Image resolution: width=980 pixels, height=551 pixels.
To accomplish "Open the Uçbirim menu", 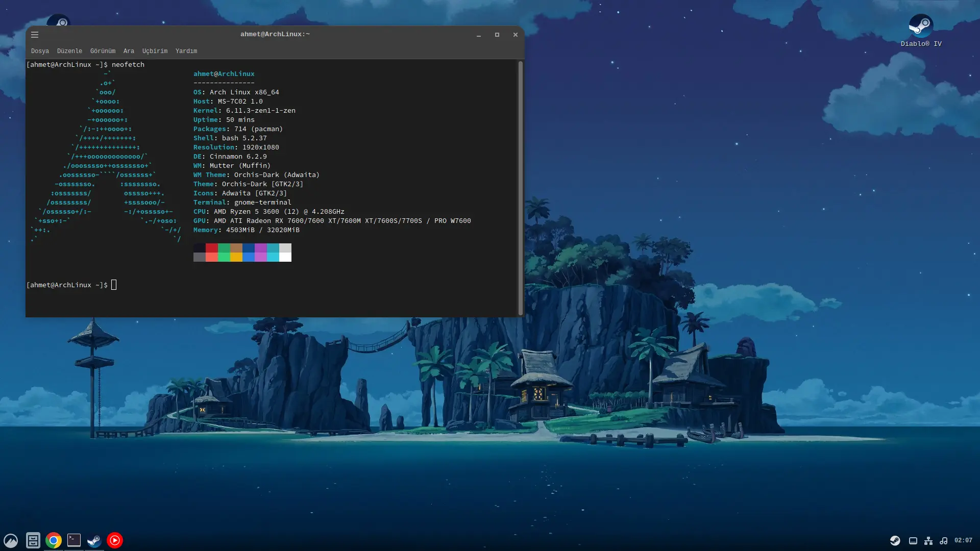I will (155, 51).
